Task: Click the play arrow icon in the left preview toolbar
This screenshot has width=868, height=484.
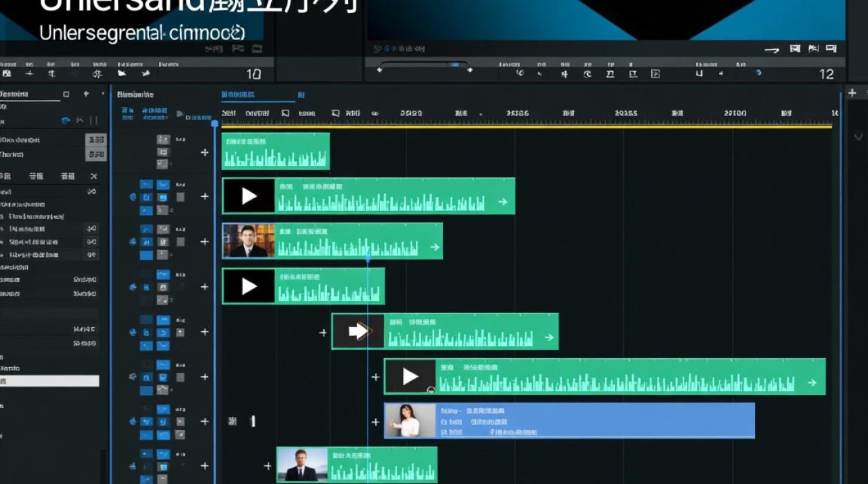Action: point(121,74)
